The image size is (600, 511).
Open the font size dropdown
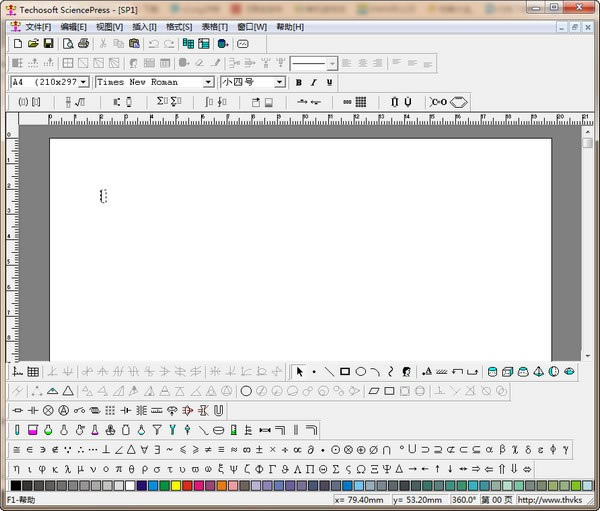(281, 82)
